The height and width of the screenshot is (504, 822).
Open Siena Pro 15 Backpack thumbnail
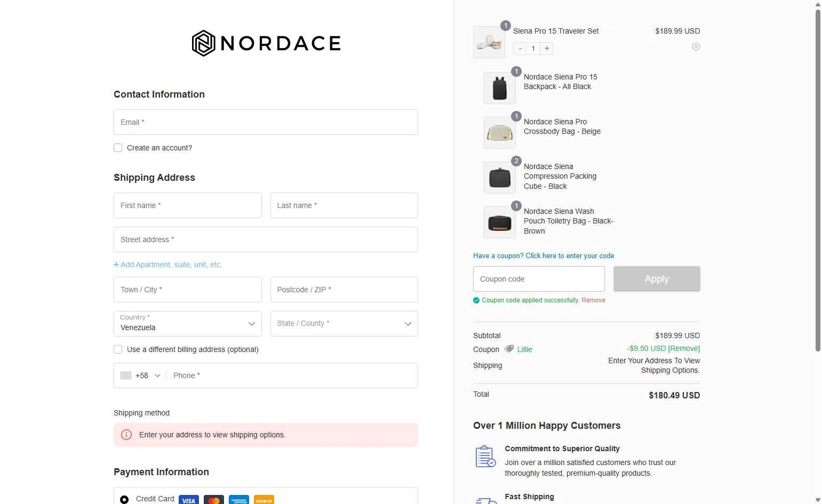(500, 88)
